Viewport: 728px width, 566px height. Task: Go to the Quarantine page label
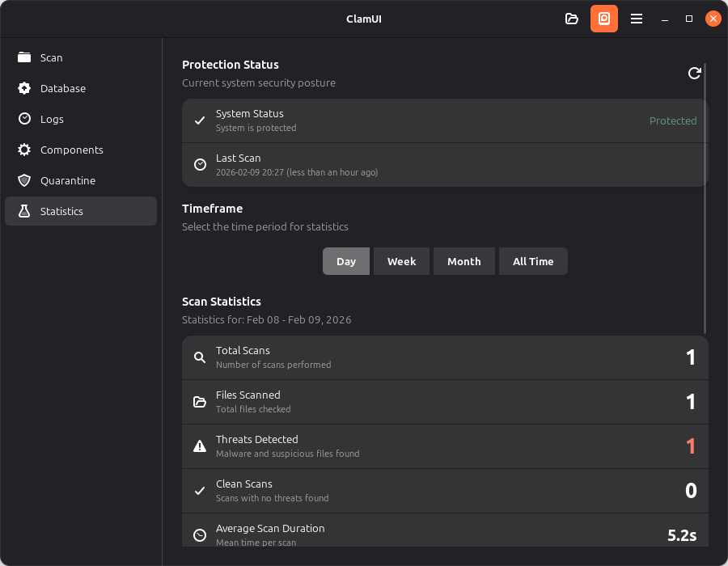click(x=68, y=180)
